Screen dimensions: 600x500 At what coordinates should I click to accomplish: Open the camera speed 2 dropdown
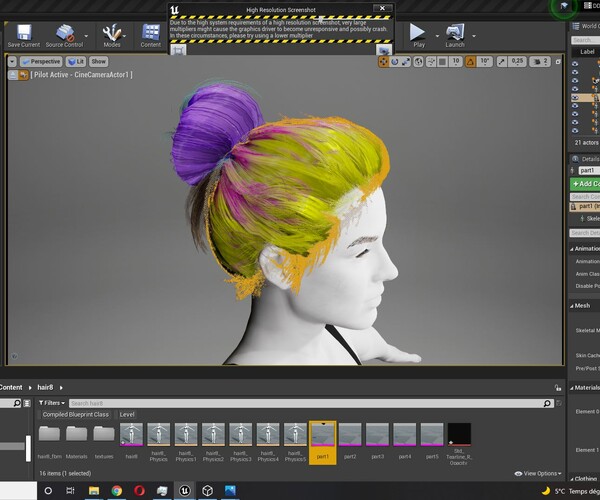click(x=540, y=62)
